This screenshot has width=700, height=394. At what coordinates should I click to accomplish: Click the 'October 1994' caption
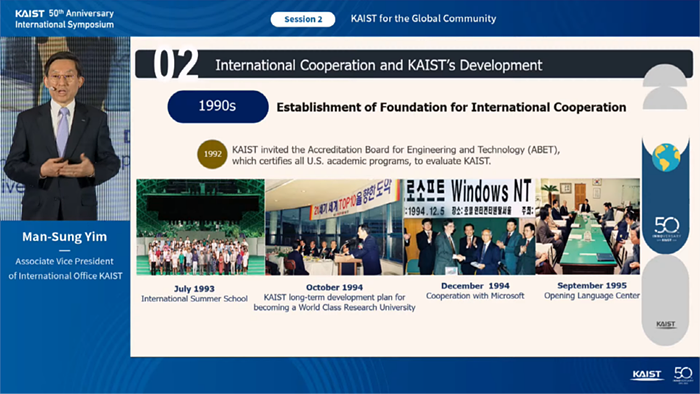point(334,287)
